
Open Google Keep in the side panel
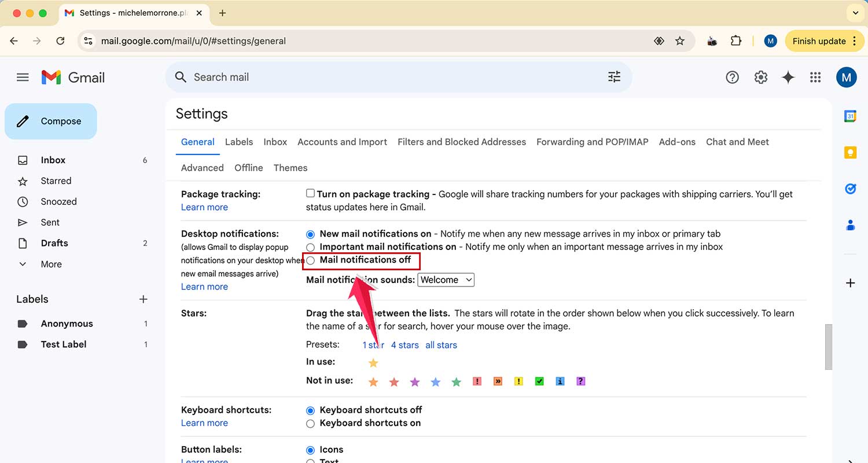coord(850,152)
